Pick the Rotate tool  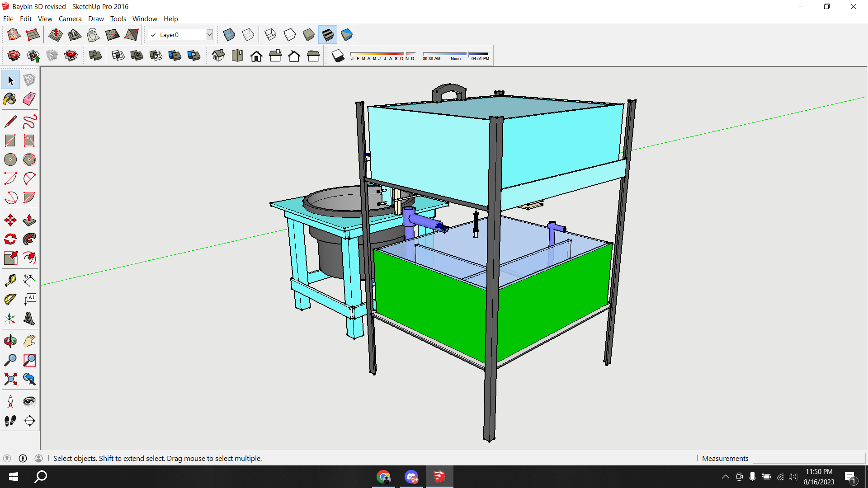(x=10, y=239)
